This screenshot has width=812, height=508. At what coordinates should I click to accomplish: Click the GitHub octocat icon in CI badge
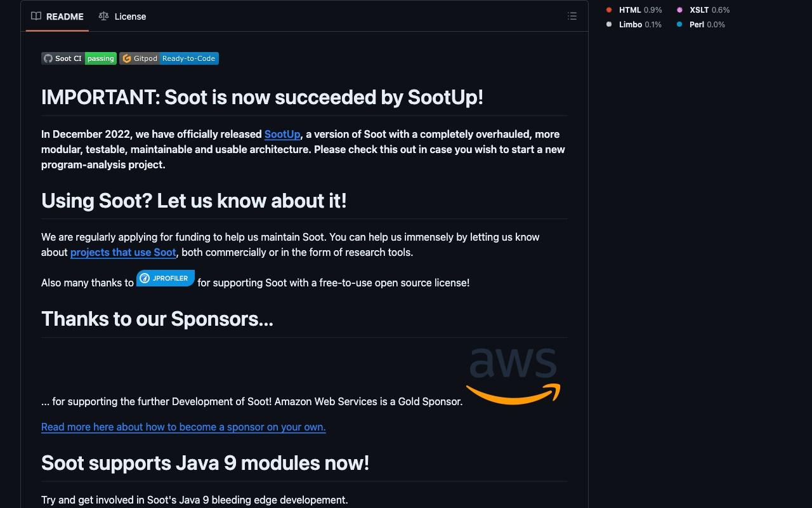(48, 58)
